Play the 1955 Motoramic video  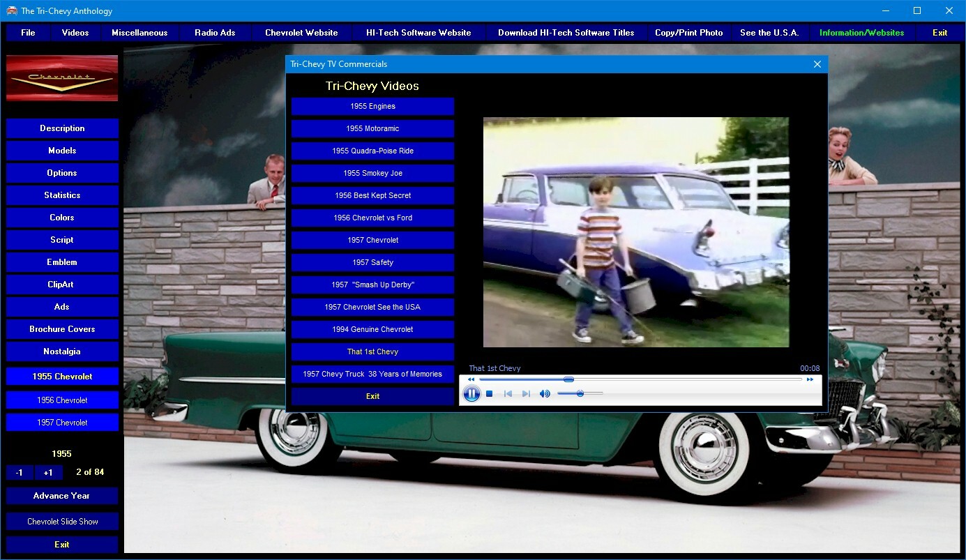[x=372, y=128]
